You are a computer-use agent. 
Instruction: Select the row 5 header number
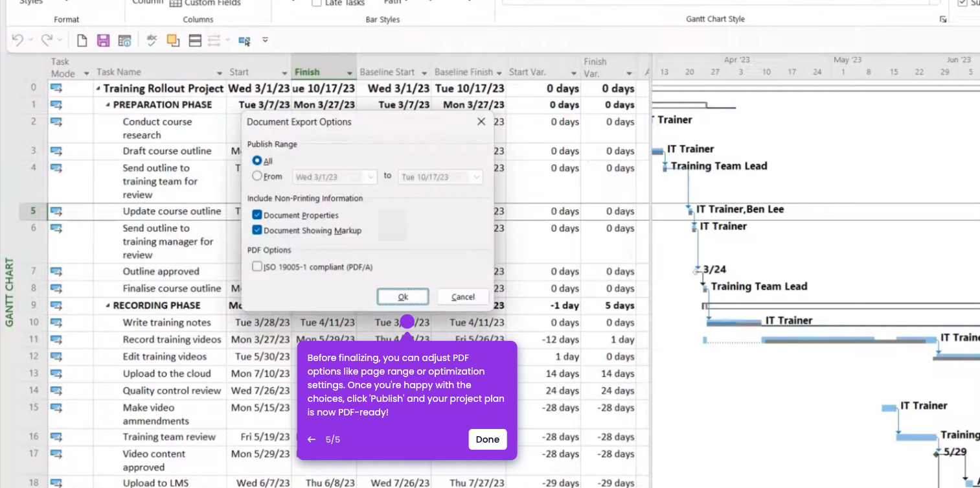(34, 211)
